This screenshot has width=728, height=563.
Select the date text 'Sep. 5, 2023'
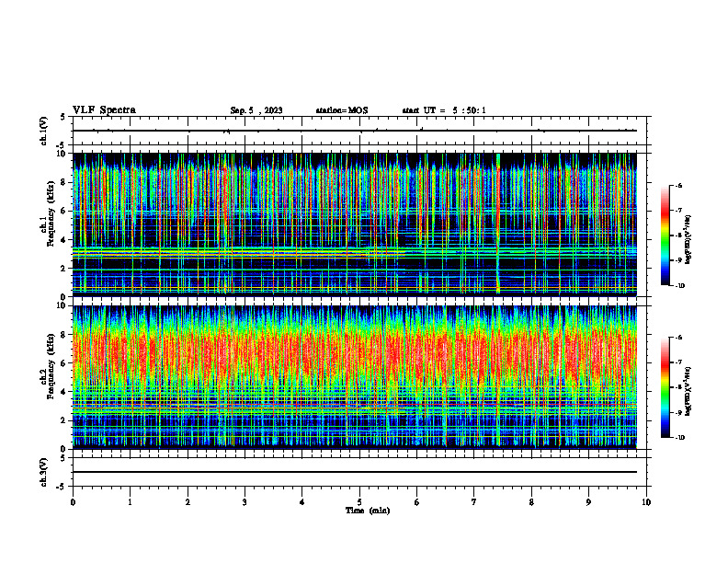point(256,110)
